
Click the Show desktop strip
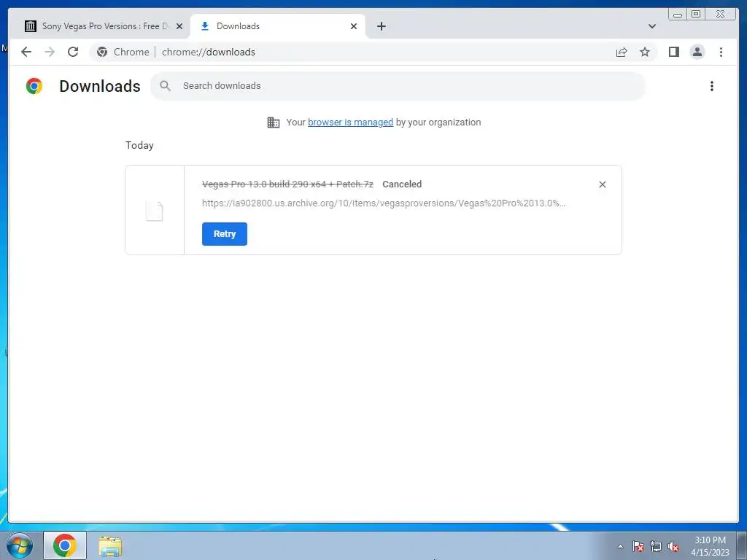(x=742, y=546)
